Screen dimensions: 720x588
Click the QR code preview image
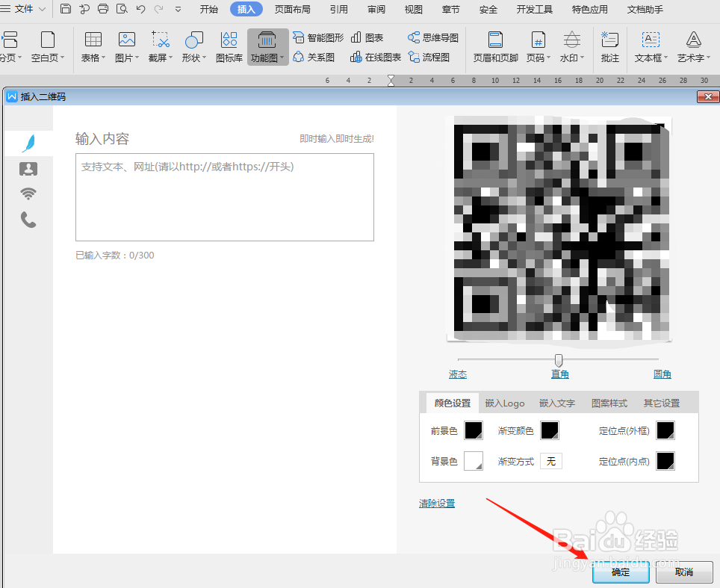click(x=559, y=229)
